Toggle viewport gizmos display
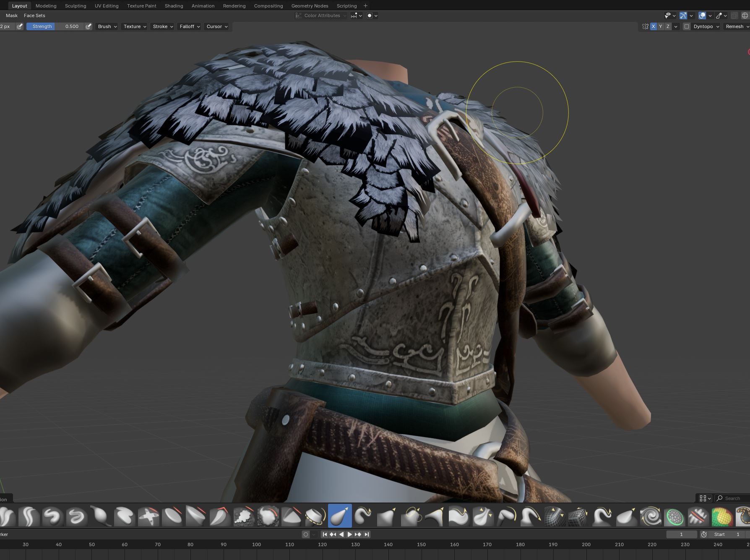The height and width of the screenshot is (560, 750). point(683,16)
